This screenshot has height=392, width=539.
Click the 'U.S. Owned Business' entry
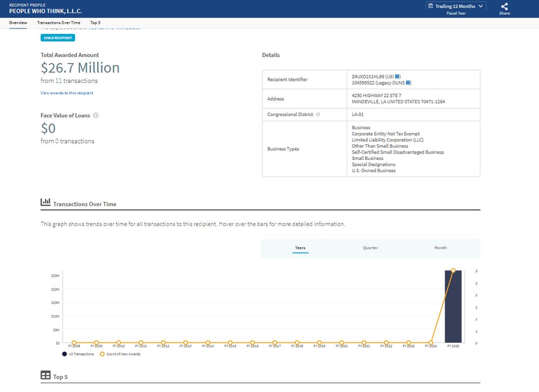pos(374,171)
